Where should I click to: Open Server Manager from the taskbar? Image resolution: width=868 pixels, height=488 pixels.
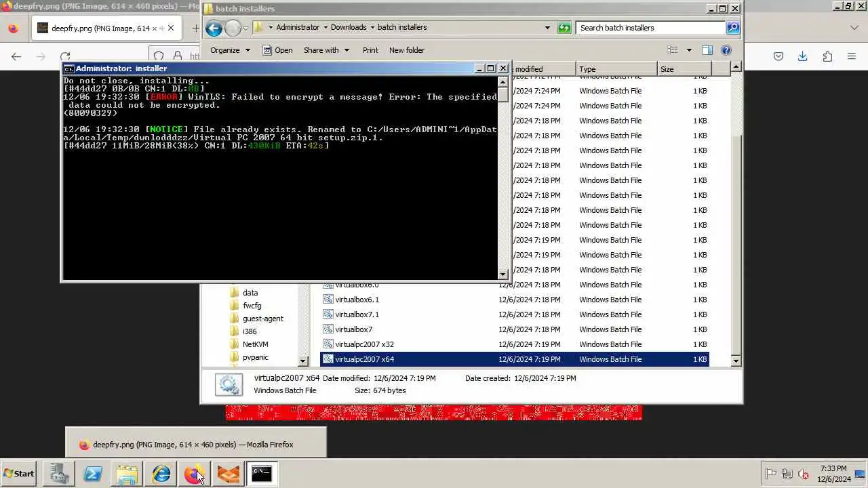click(59, 474)
